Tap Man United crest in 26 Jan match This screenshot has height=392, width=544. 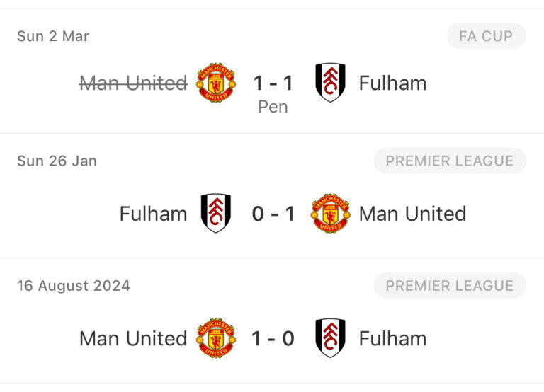pyautogui.click(x=330, y=214)
